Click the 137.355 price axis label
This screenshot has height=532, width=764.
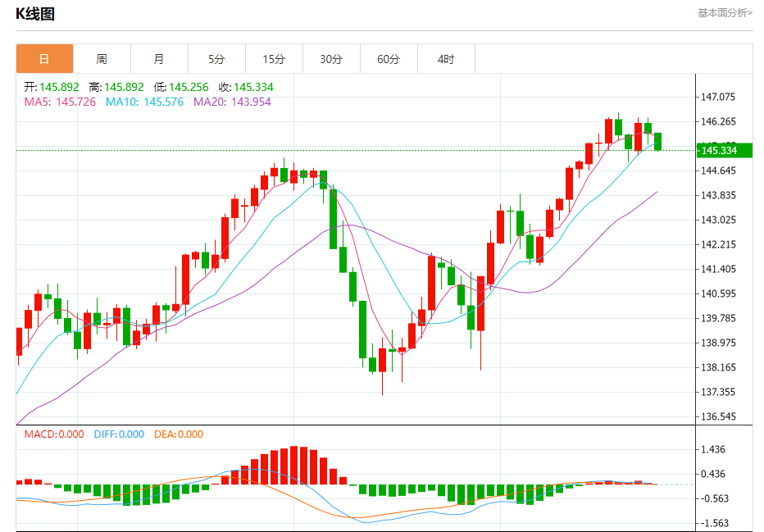pos(718,392)
